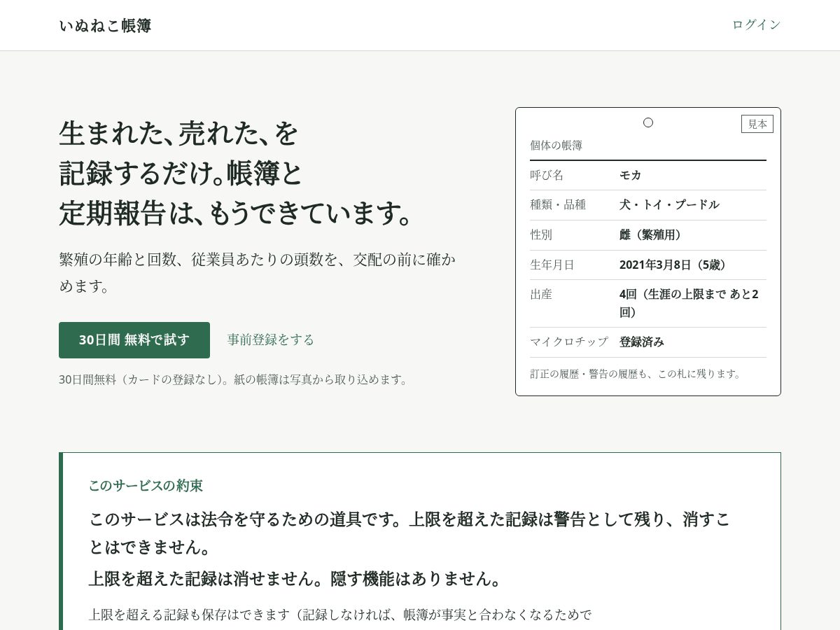Viewport: 840px width, 630px height.
Task: Click the line 上限を超えた記録は消せません
Action: click(296, 578)
